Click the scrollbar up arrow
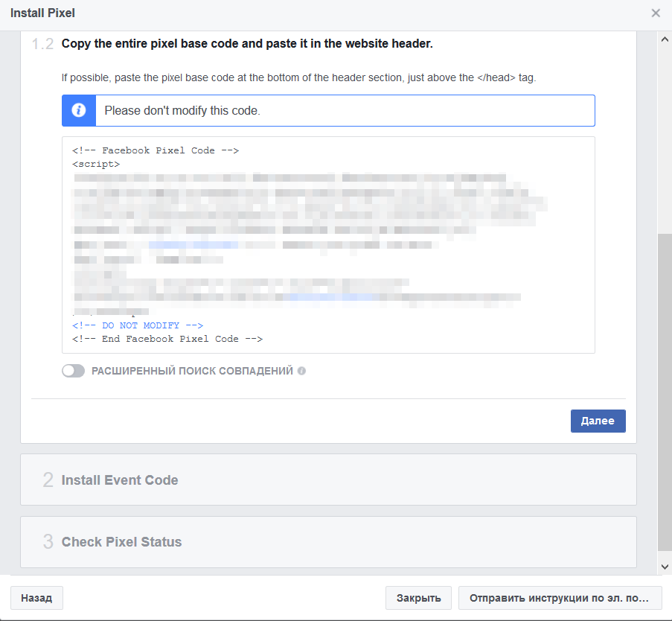 pyautogui.click(x=665, y=39)
